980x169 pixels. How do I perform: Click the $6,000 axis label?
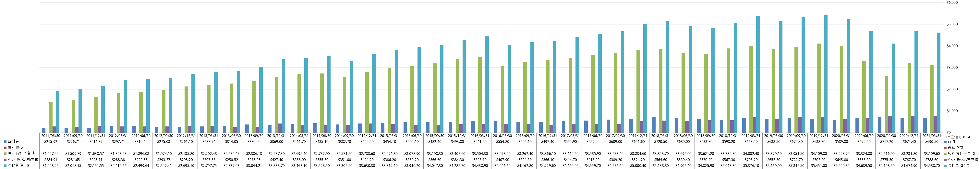(x=953, y=3)
